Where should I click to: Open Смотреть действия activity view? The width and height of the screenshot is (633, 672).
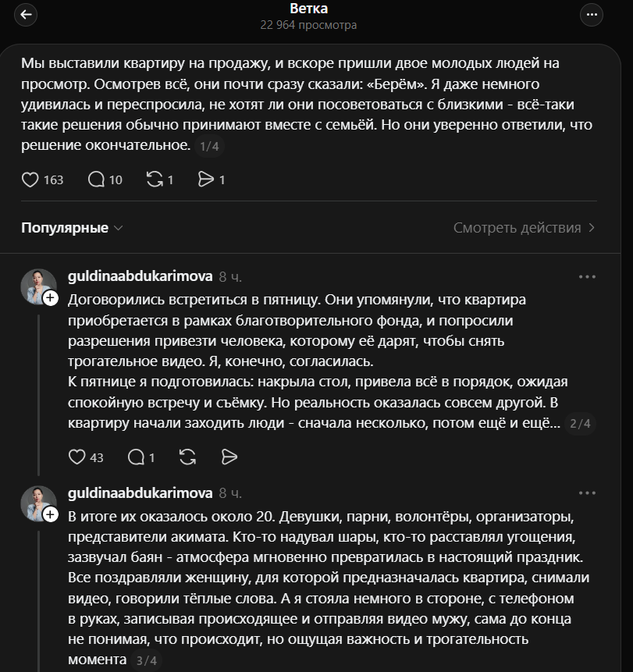[525, 228]
